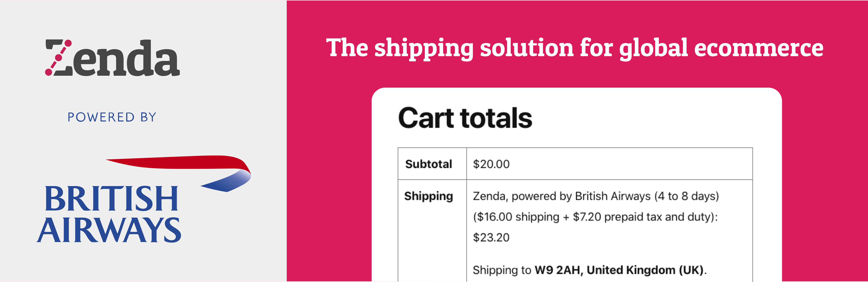Click the word BRITISH in the logo

pos(111,199)
